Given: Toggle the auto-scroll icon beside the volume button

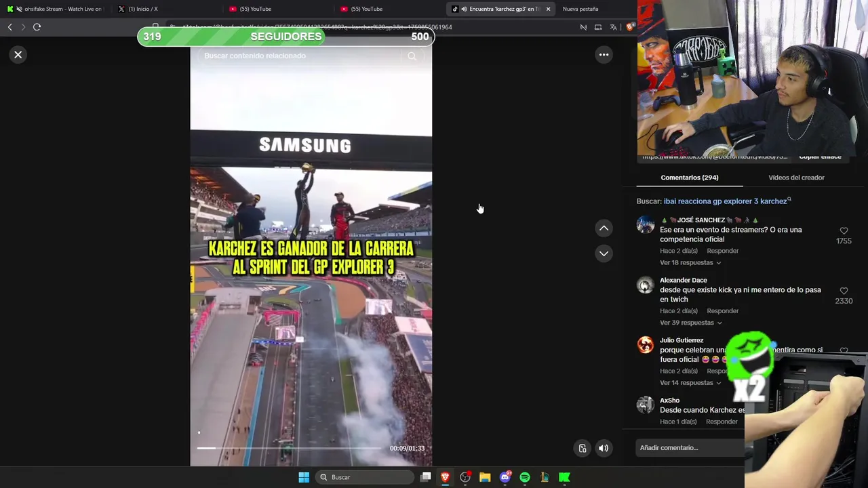Looking at the screenshot, I should pyautogui.click(x=582, y=448).
